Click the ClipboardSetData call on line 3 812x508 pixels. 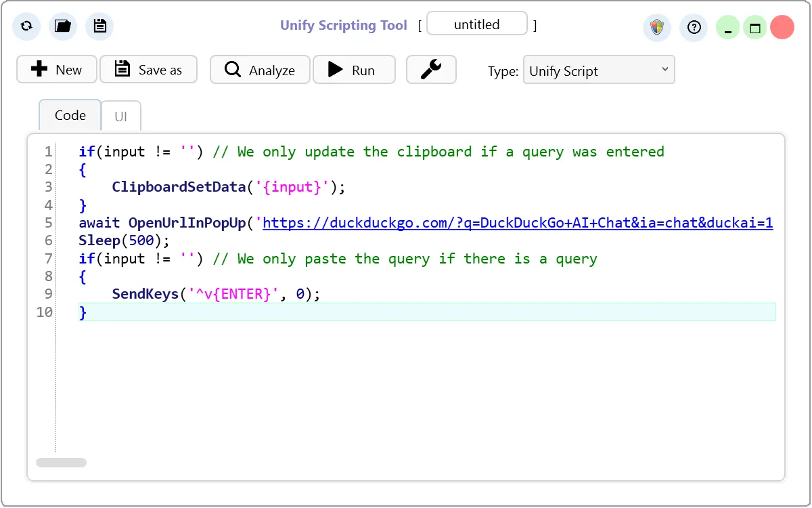(x=229, y=188)
